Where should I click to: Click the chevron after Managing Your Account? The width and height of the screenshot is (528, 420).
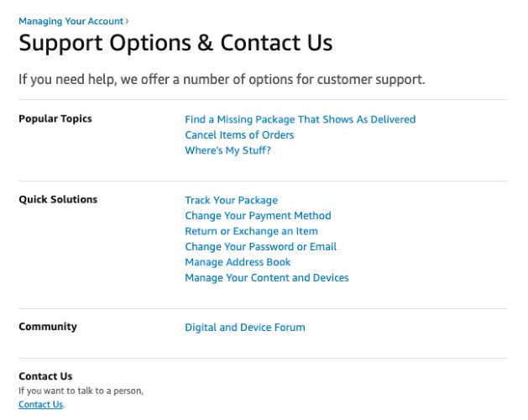127,20
